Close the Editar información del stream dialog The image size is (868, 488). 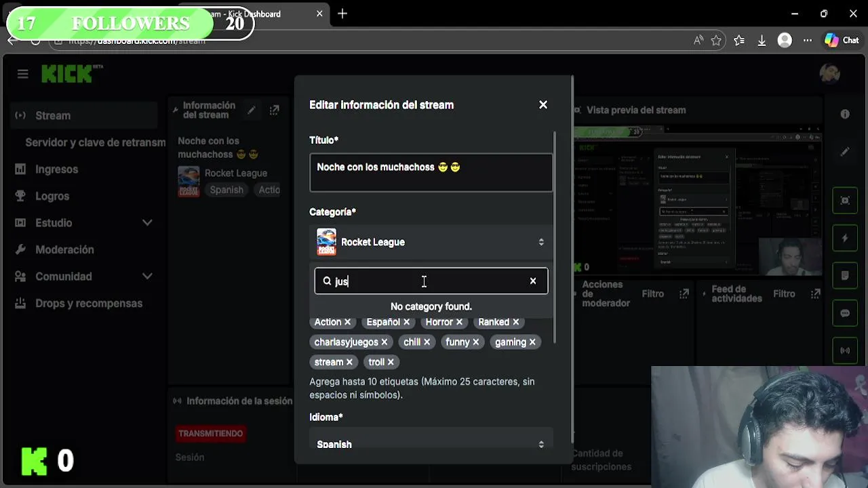543,105
